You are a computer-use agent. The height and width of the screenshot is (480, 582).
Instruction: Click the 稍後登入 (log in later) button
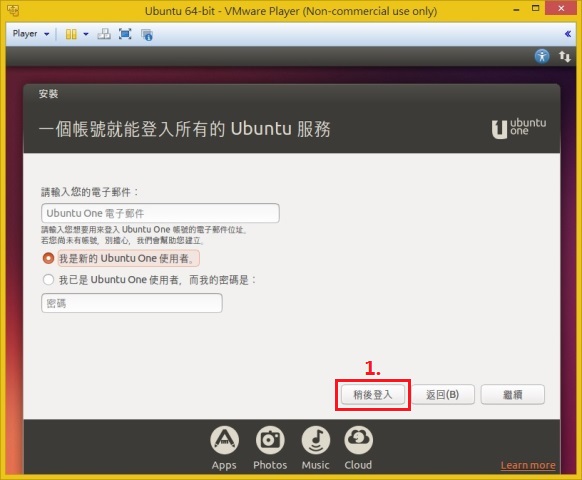(x=373, y=394)
